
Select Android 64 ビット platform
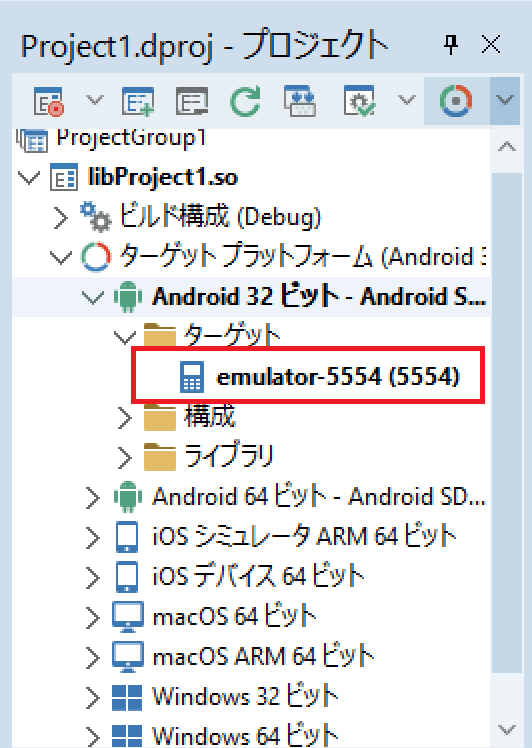(319, 497)
